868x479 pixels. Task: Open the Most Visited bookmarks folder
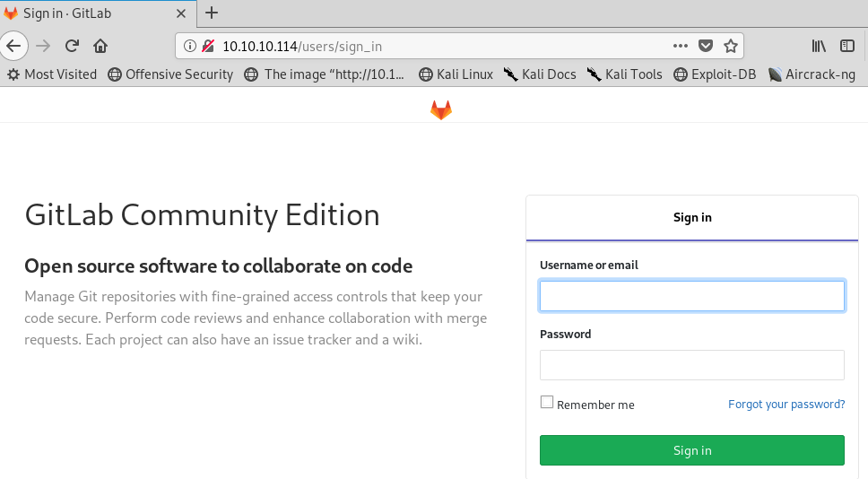pyautogui.click(x=52, y=74)
